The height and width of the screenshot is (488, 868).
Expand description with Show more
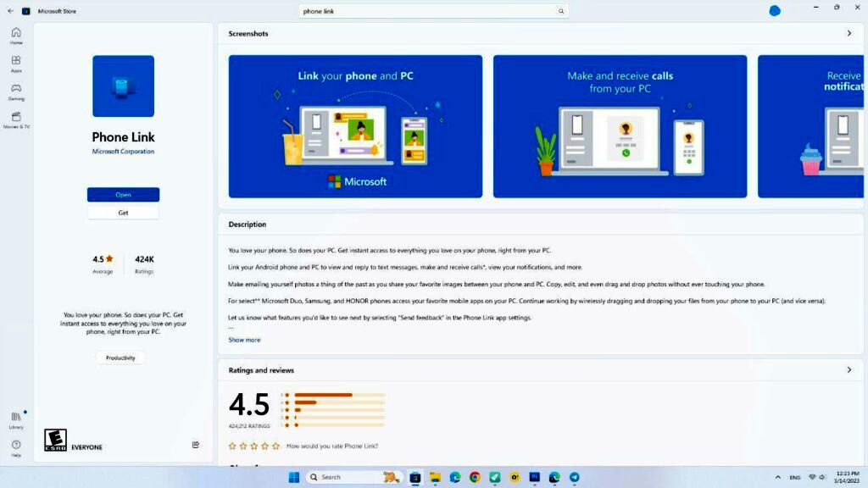tap(244, 340)
